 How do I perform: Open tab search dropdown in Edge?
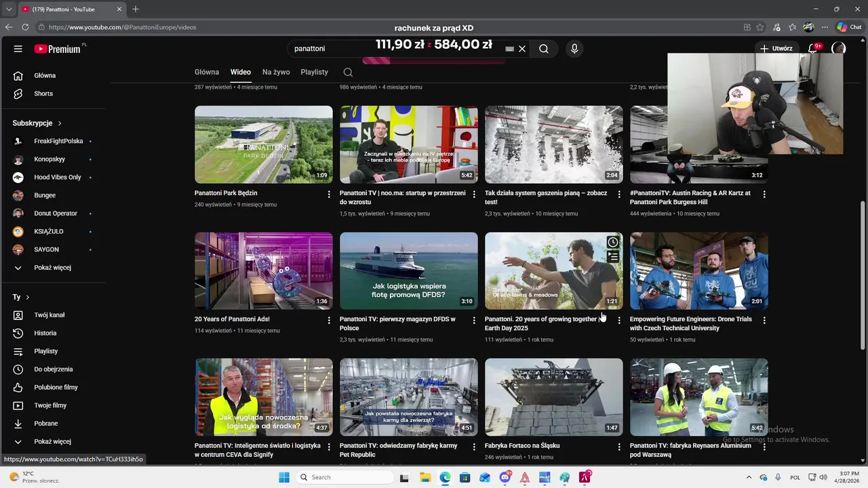pos(9,9)
